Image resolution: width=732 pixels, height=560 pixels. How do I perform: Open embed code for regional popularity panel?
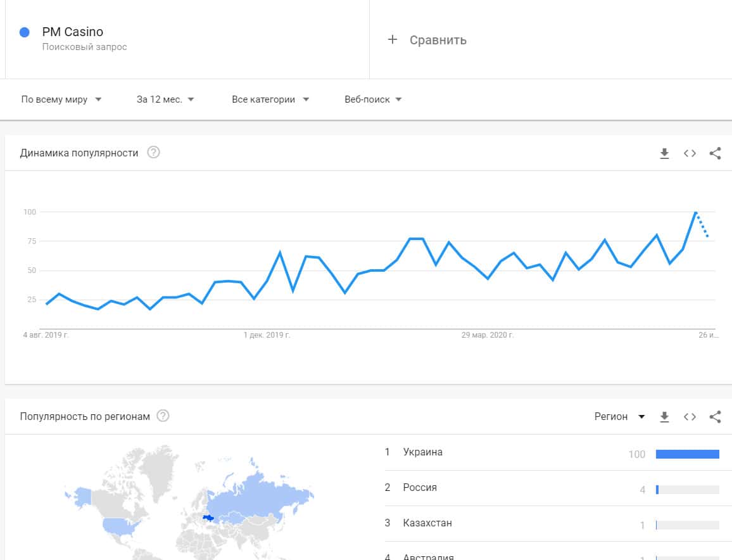coord(690,417)
